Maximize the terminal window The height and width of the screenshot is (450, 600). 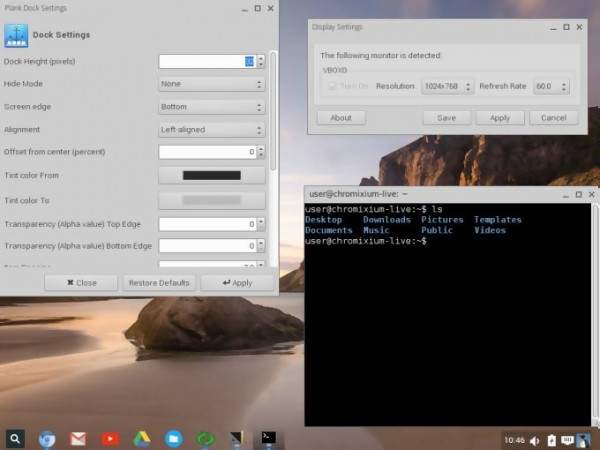coord(579,194)
